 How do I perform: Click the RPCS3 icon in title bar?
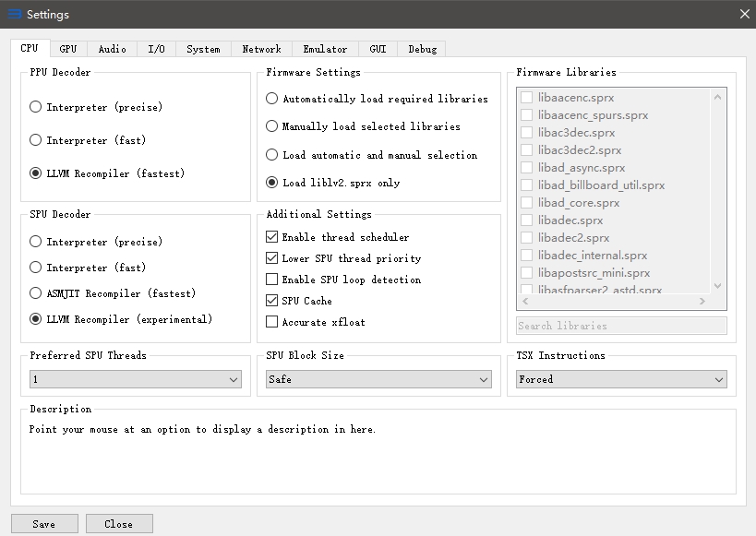coord(14,14)
